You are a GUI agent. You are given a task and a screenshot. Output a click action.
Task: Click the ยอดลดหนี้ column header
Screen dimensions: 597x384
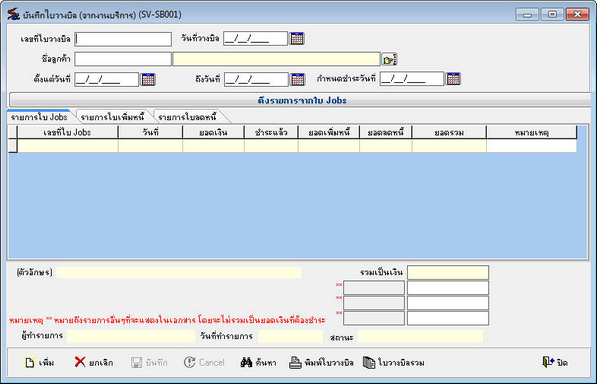386,132
